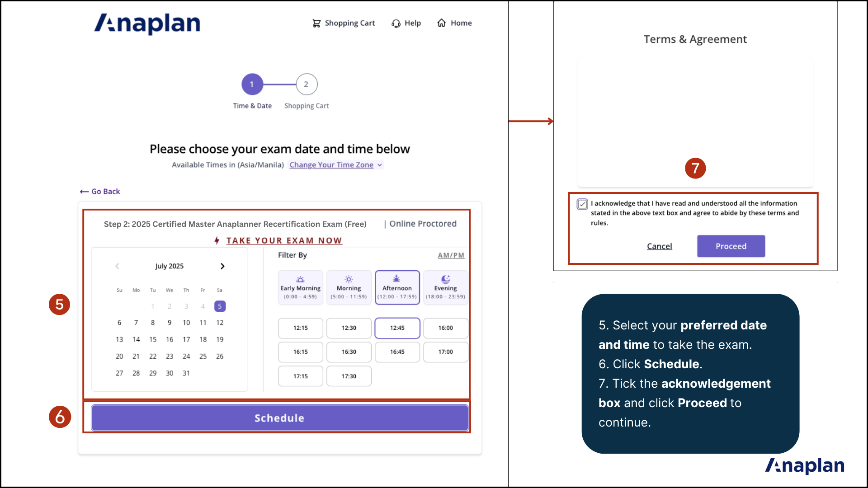Select July 9 in the calendar
The image size is (868, 488).
(x=170, y=323)
